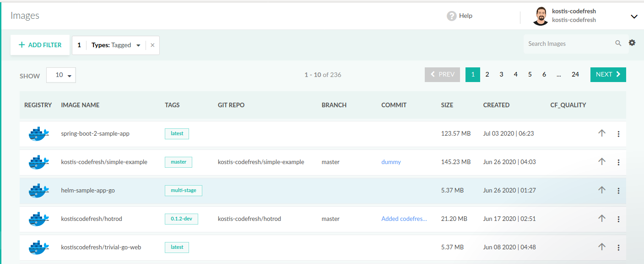Go to page 2 of images
Viewport: 644px width, 264px height.
[487, 75]
